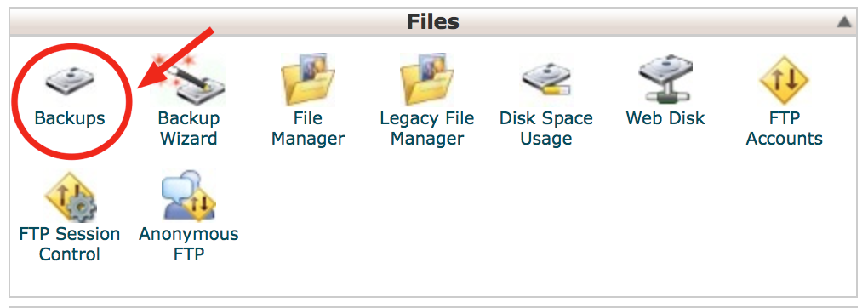Open Anonymous FTP speech bubble icon
This screenshot has width=868, height=308.
coord(188,196)
